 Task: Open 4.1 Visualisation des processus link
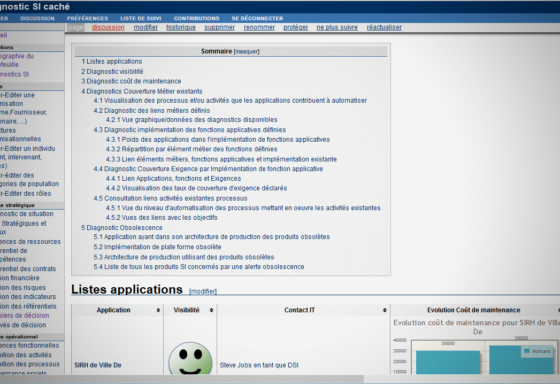tap(230, 101)
